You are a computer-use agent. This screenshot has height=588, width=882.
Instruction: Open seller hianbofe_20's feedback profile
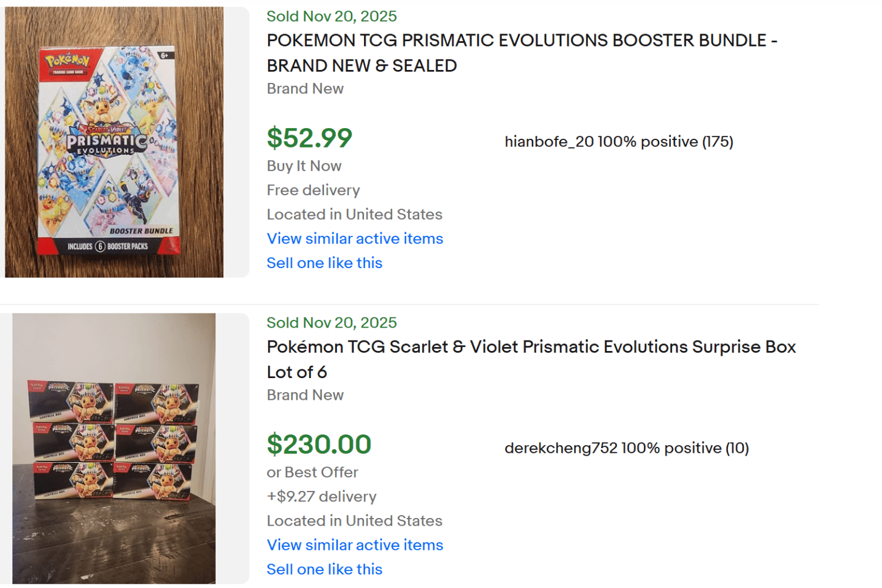click(619, 142)
